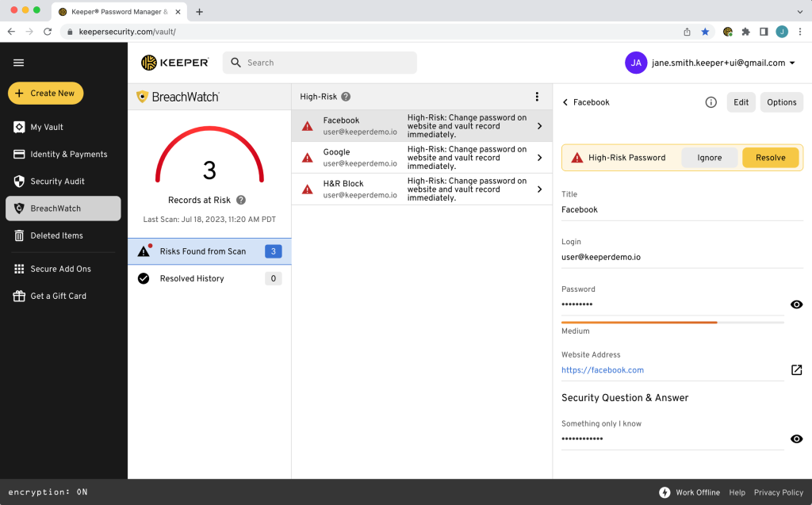812x505 pixels.
Task: Click the Login value user@keeperdemo.io
Action: pos(601,257)
